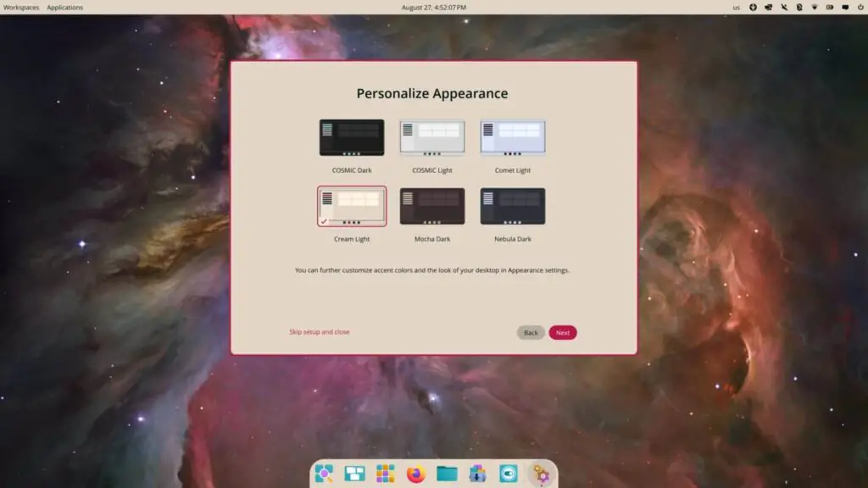Click the 'Skip setup and close' link
Viewport: 868px width, 488px height.
(x=320, y=332)
